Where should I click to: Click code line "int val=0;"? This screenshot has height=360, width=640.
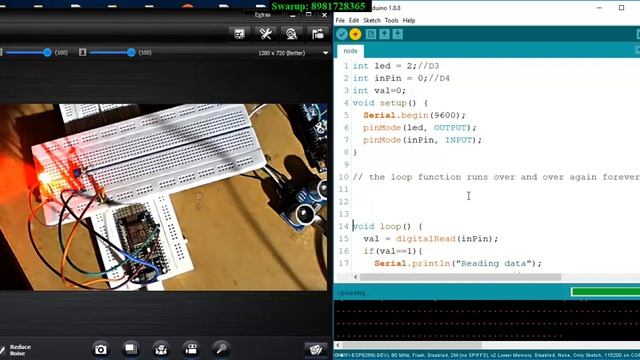click(x=379, y=90)
